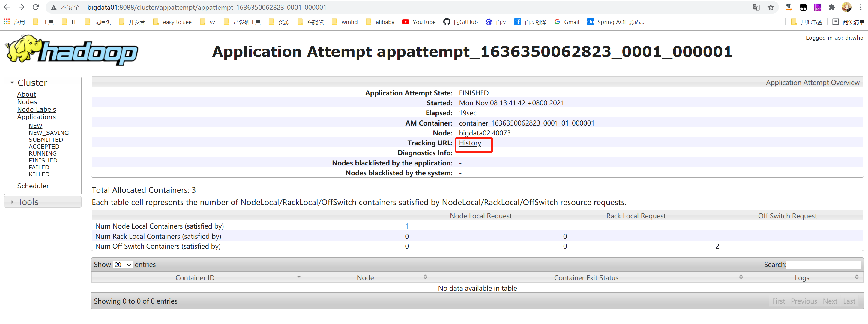The image size is (868, 324).
Task: Show SUBMITTED applications
Action: tap(46, 140)
